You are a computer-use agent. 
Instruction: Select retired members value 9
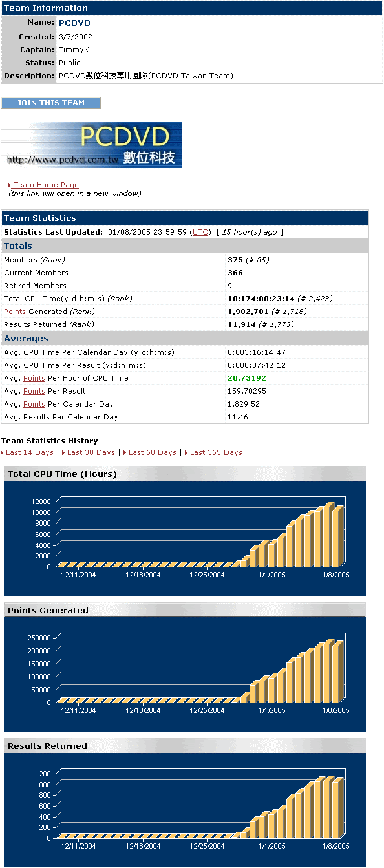tap(230, 286)
